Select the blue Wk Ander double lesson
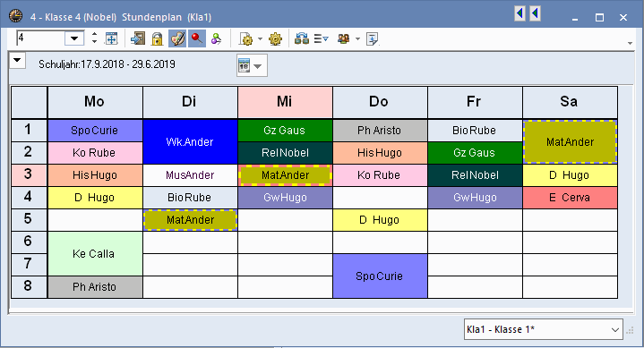Screen dimensions: 644x348 [x=190, y=141]
